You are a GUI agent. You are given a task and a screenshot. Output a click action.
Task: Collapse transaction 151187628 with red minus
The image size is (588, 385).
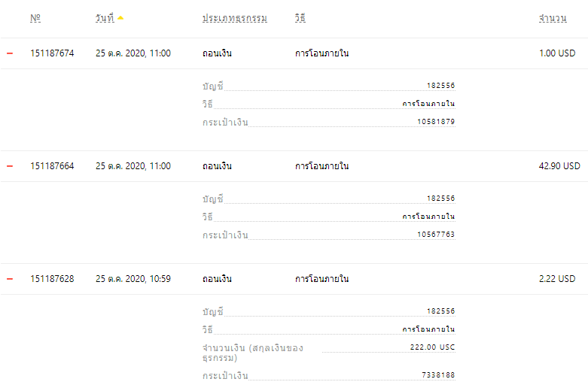10,279
